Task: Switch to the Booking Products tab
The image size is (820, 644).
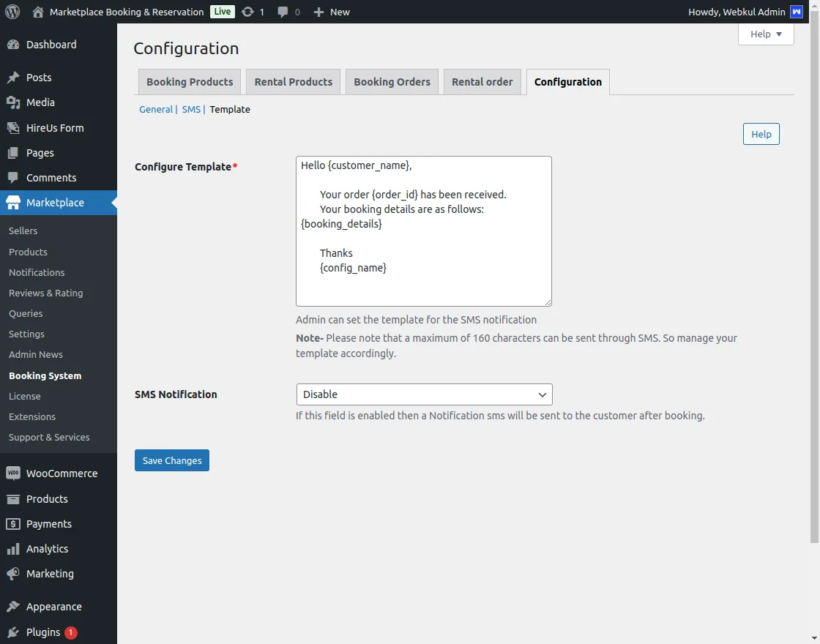Action: pyautogui.click(x=190, y=82)
